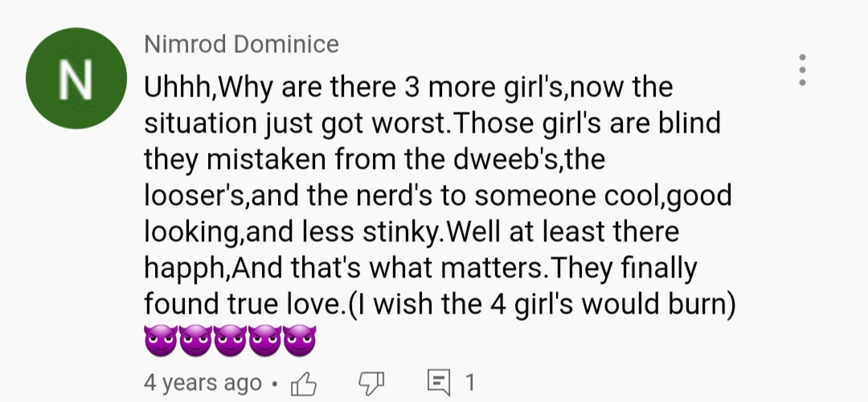Click the line "they mistaken from the dweeb's"
The width and height of the screenshot is (868, 402).
375,159
